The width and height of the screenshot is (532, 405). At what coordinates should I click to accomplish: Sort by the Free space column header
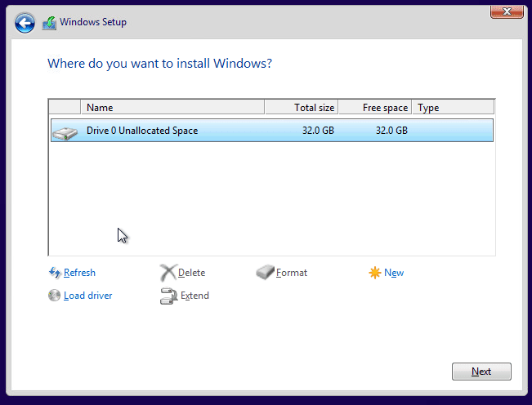[x=375, y=108]
